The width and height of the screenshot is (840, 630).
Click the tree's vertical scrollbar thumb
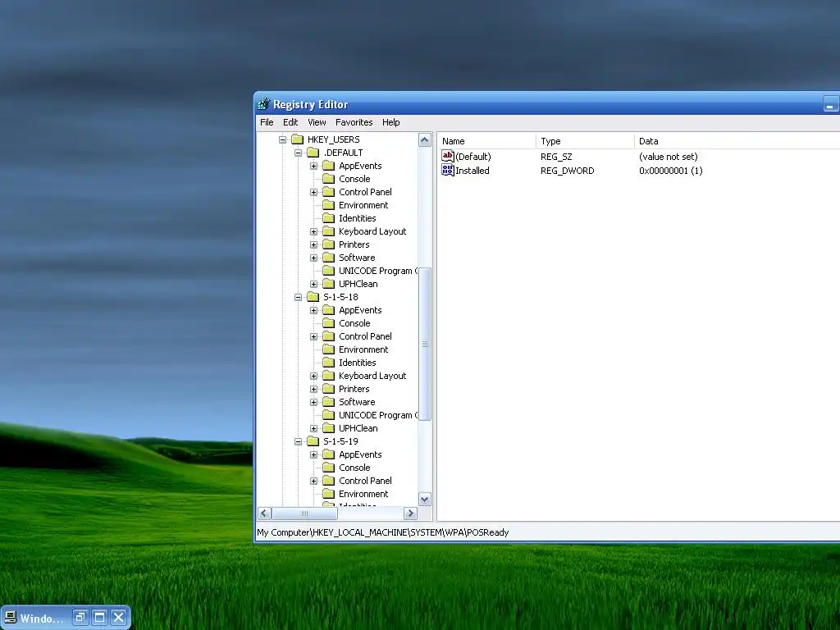point(424,344)
